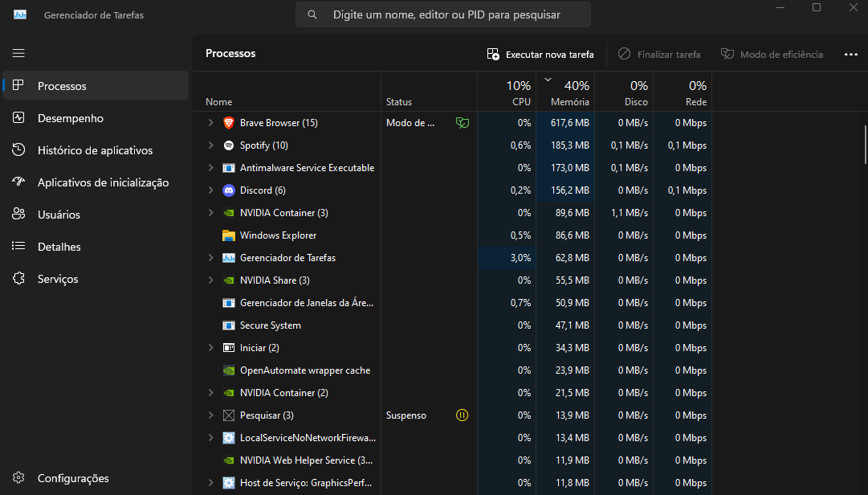Image resolution: width=868 pixels, height=495 pixels.
Task: Click the NVIDIA Web Helper Service icon
Action: click(229, 460)
